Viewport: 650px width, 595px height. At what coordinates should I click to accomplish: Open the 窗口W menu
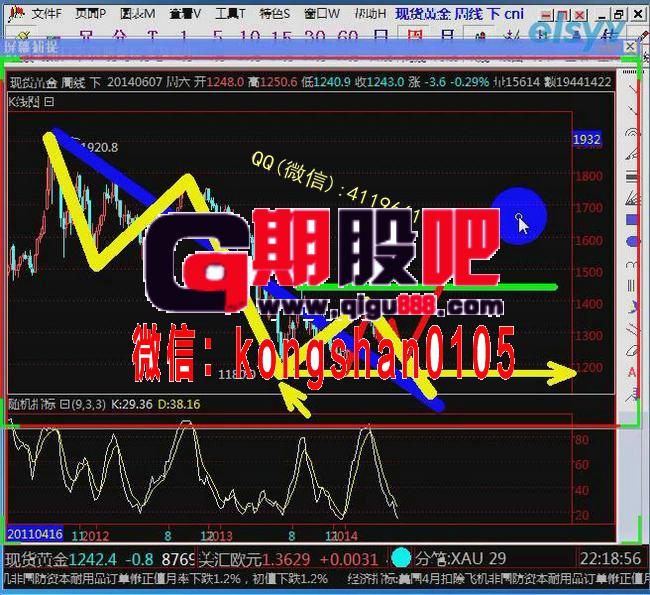[322, 14]
